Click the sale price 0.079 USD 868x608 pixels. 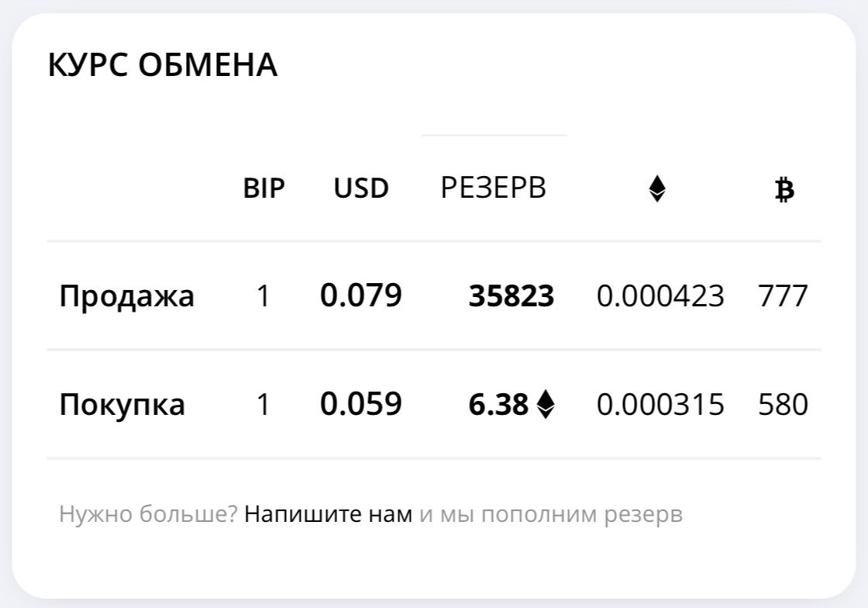point(361,295)
